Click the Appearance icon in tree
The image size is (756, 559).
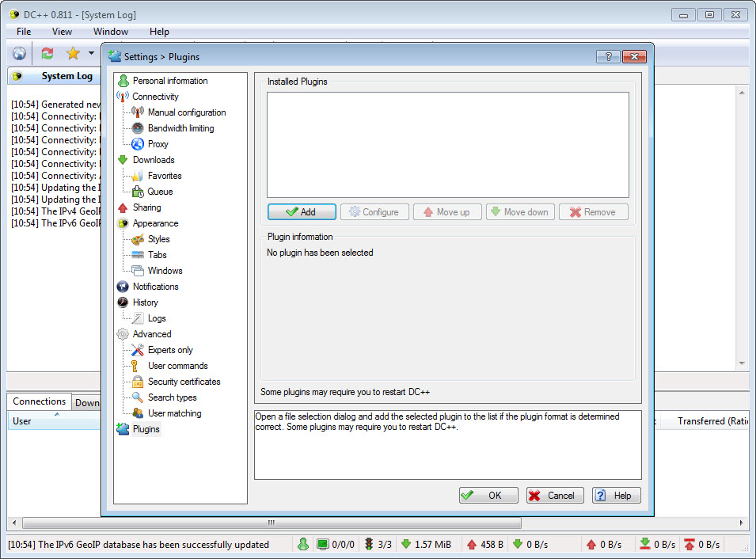[x=123, y=223]
